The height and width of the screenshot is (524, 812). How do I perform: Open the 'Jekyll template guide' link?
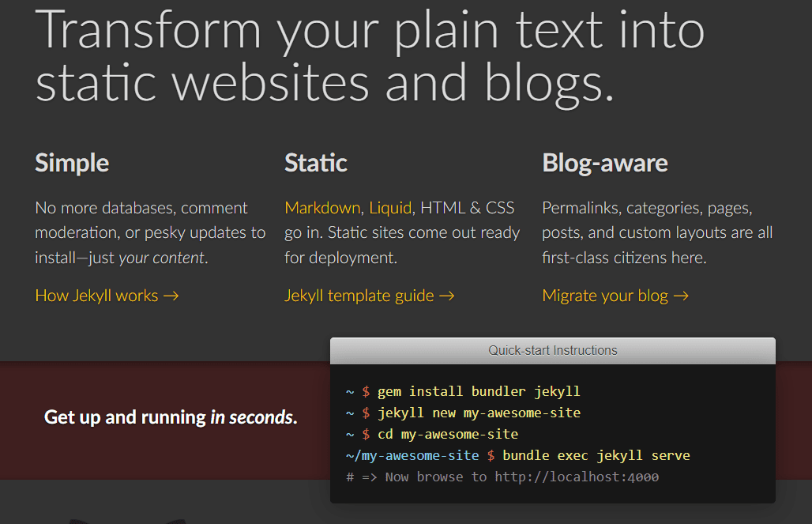[x=361, y=296]
